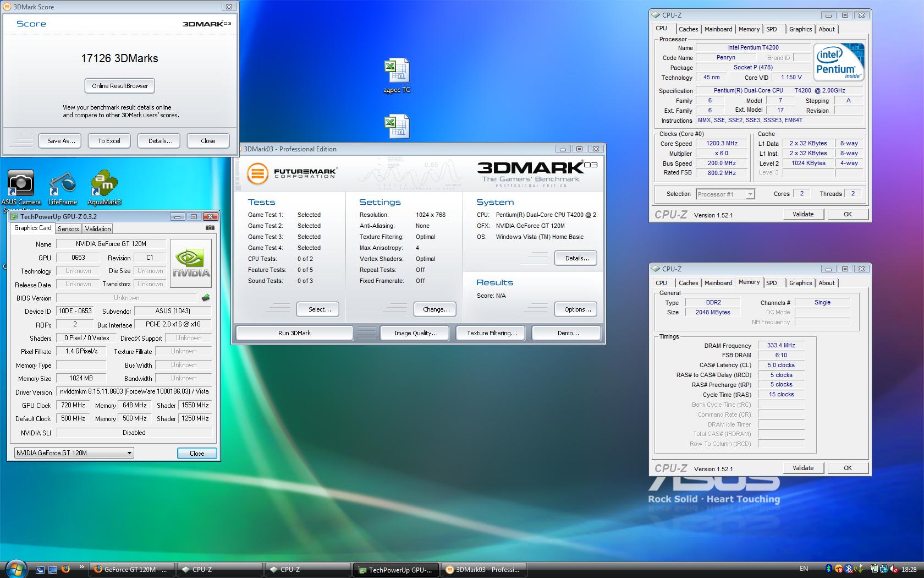Click the orange tray icon with red cross
The image size is (924, 578).
pos(839,569)
